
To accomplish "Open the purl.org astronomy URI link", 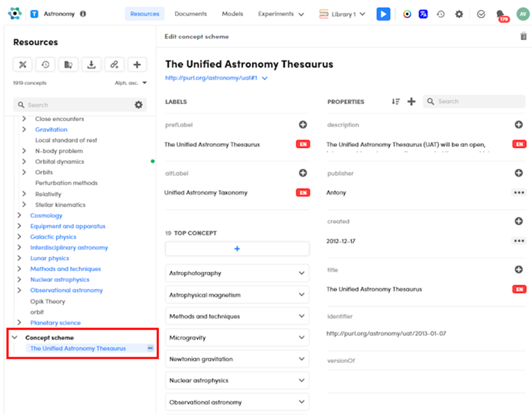I will pos(211,78).
